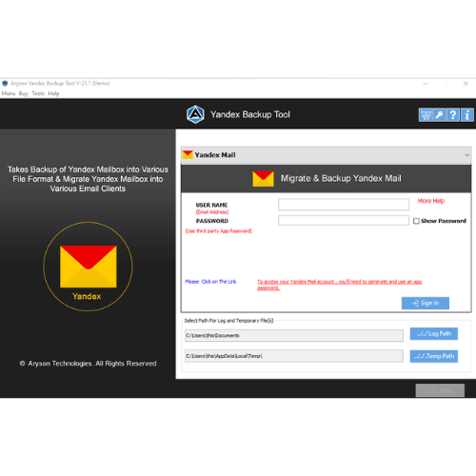
Task: Open the info about icon
Action: [467, 115]
